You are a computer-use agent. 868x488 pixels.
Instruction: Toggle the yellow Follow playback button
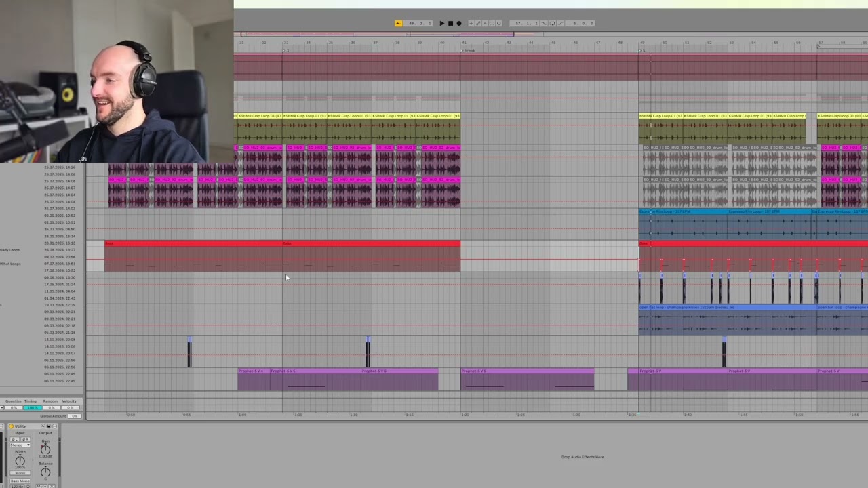[398, 23]
